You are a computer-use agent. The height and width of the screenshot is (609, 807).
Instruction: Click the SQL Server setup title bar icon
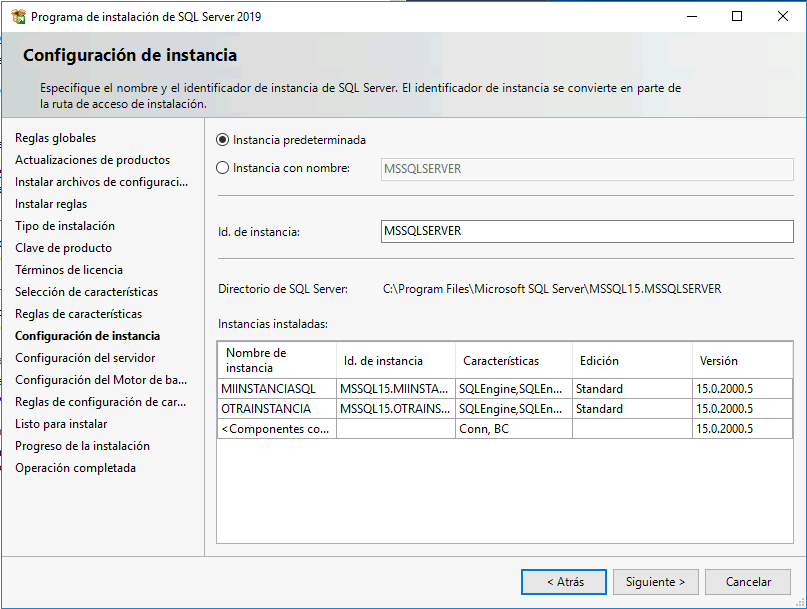point(19,16)
